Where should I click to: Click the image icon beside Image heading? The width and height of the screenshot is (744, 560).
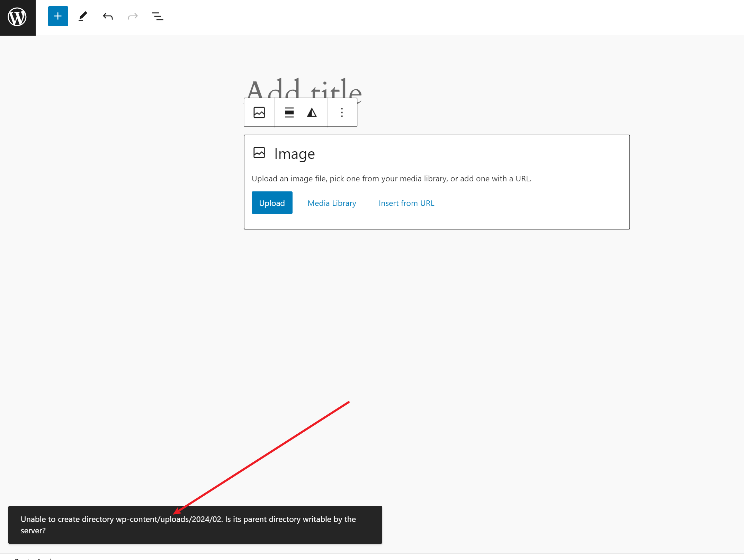pos(259,153)
